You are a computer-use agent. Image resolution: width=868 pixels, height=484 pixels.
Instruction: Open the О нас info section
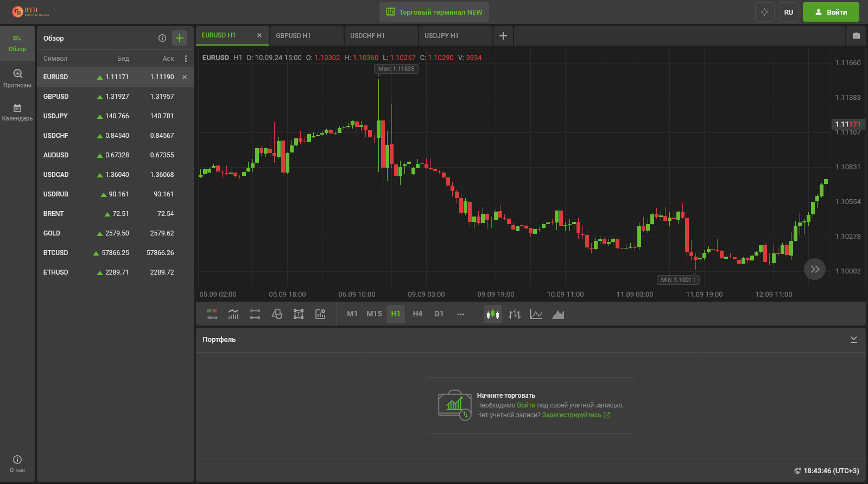[17, 464]
